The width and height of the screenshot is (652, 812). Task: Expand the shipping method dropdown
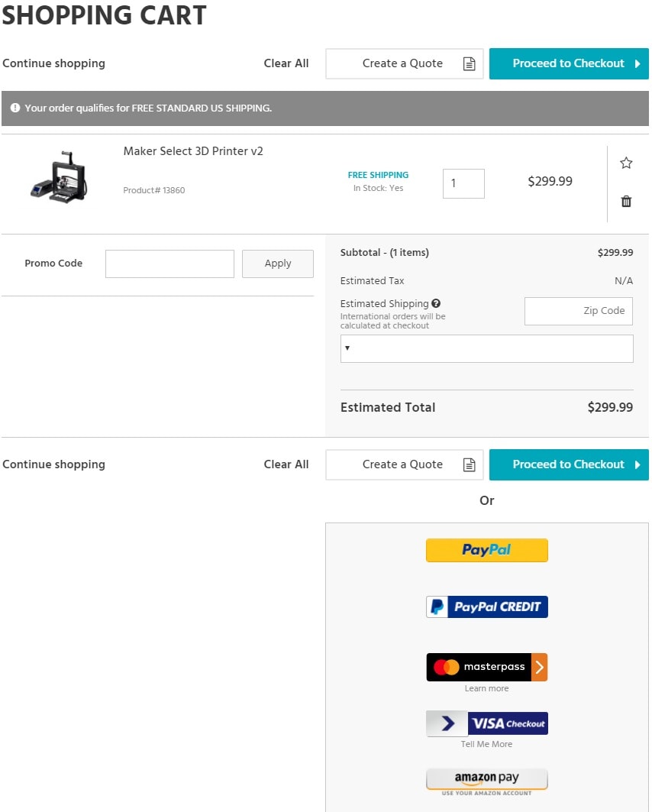[x=486, y=348]
